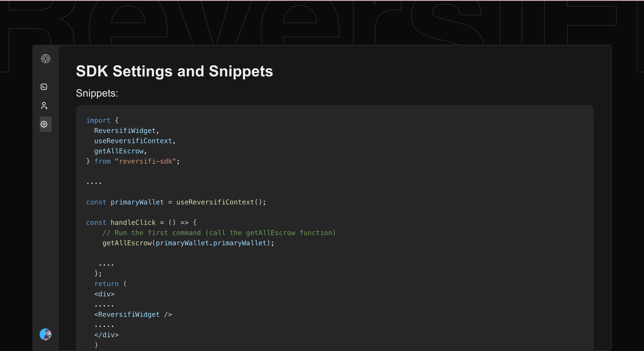Click the '<ReversifiWidget />' code line

coord(133,314)
